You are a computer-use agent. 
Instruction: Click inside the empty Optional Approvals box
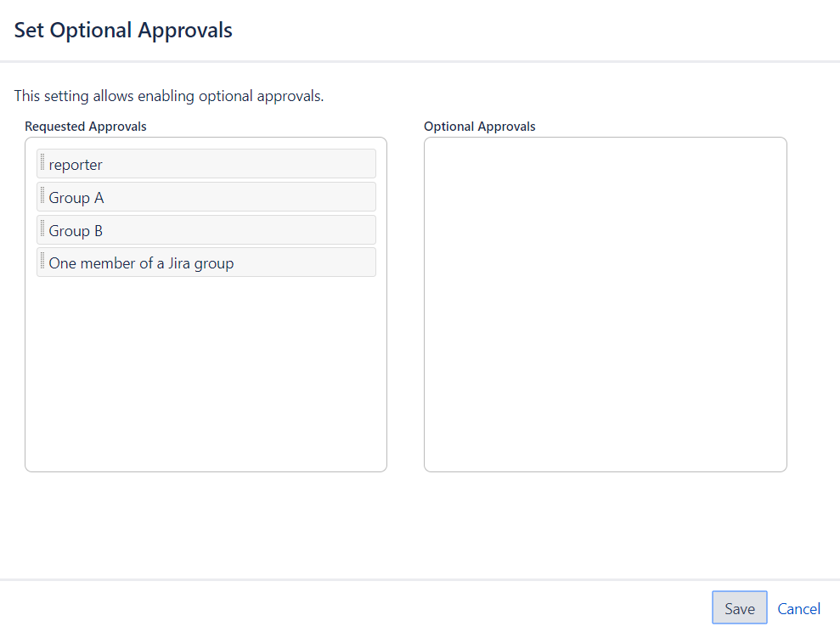click(605, 304)
